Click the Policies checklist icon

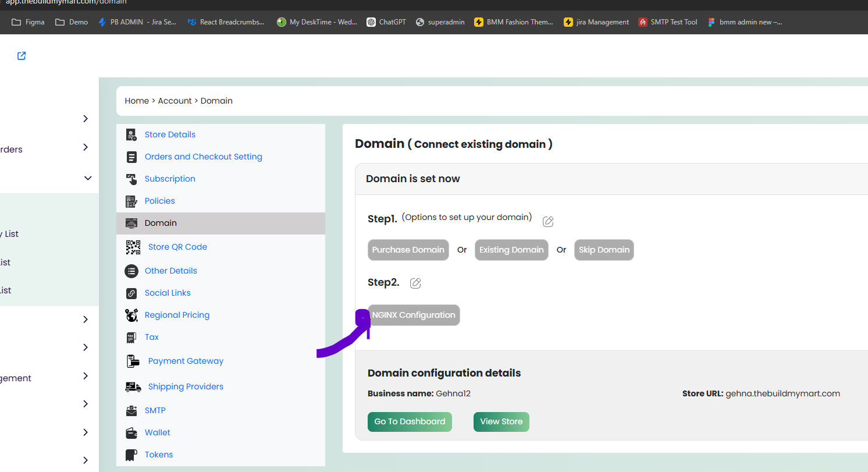click(x=131, y=201)
